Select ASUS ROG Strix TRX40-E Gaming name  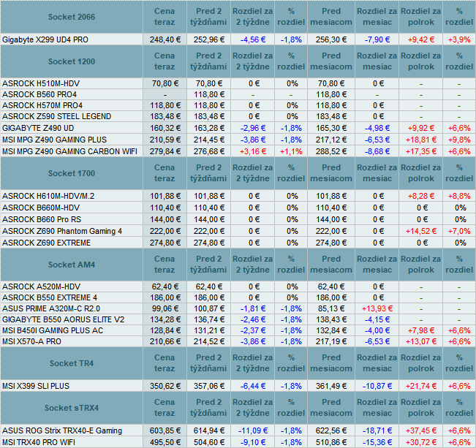click(x=62, y=430)
